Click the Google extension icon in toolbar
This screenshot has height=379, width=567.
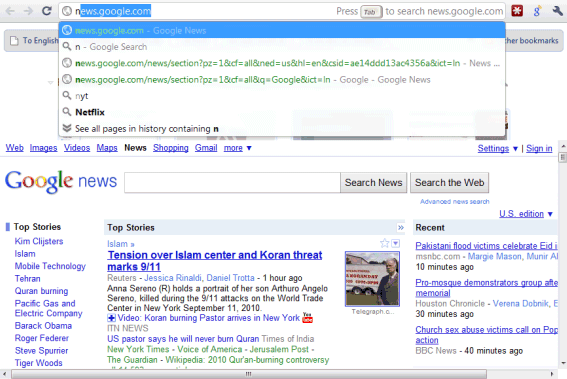[537, 11]
